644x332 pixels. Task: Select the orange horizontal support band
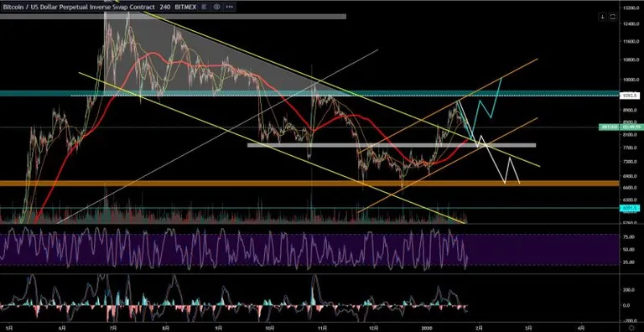coord(309,184)
